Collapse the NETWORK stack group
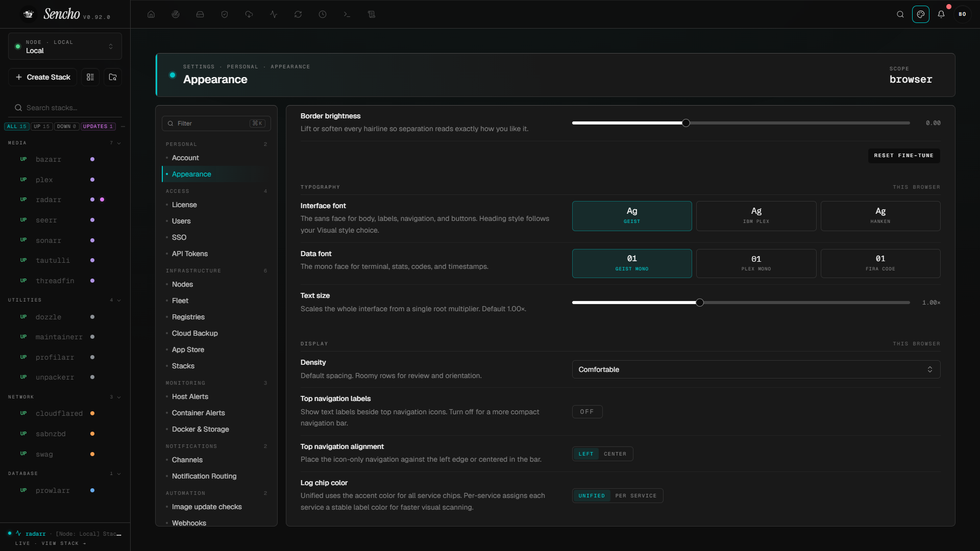The height and width of the screenshot is (551, 980). (119, 397)
